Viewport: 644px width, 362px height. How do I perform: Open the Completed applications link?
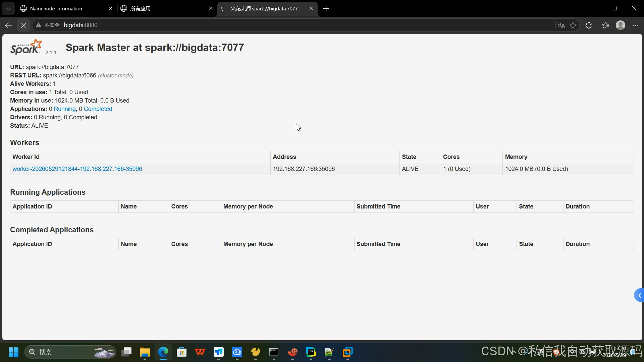[98, 109]
